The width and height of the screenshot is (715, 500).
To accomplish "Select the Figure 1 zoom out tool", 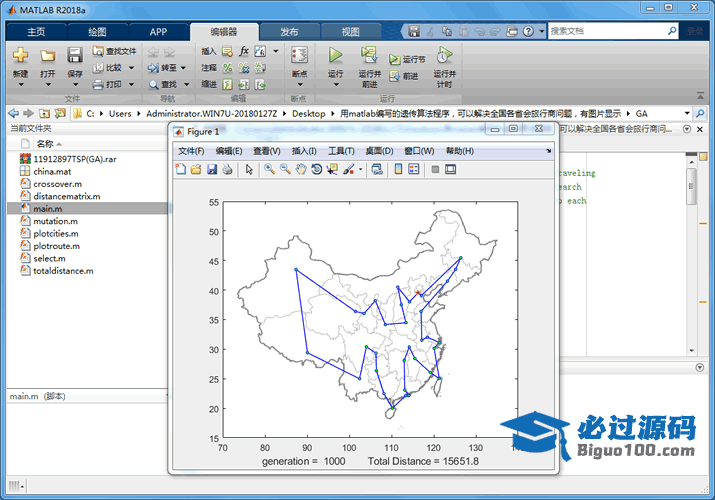I will pyautogui.click(x=285, y=170).
